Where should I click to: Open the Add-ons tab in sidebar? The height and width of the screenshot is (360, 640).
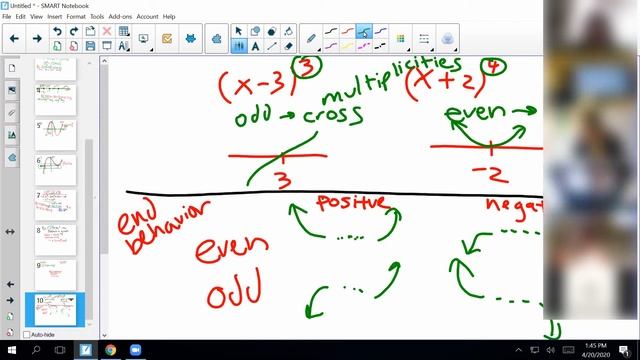(12, 158)
